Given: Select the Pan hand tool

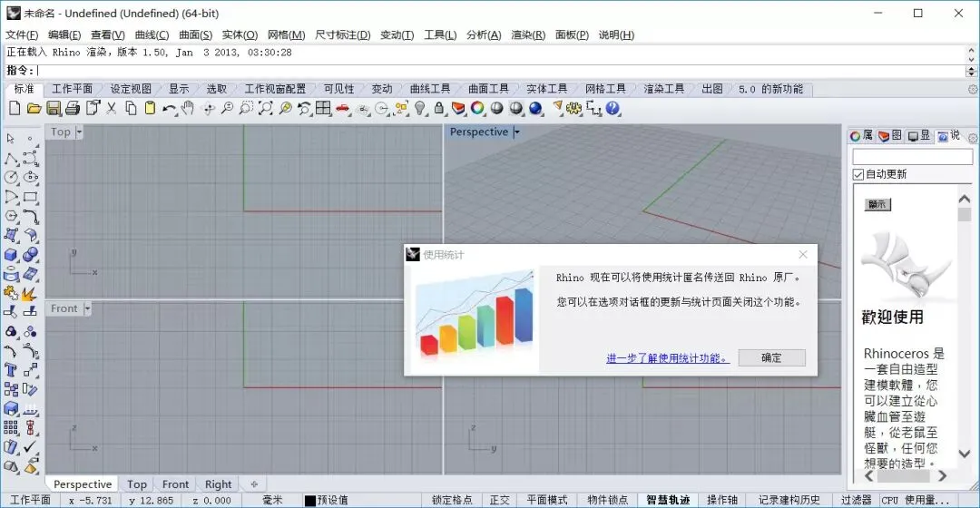Looking at the screenshot, I should tap(188, 108).
